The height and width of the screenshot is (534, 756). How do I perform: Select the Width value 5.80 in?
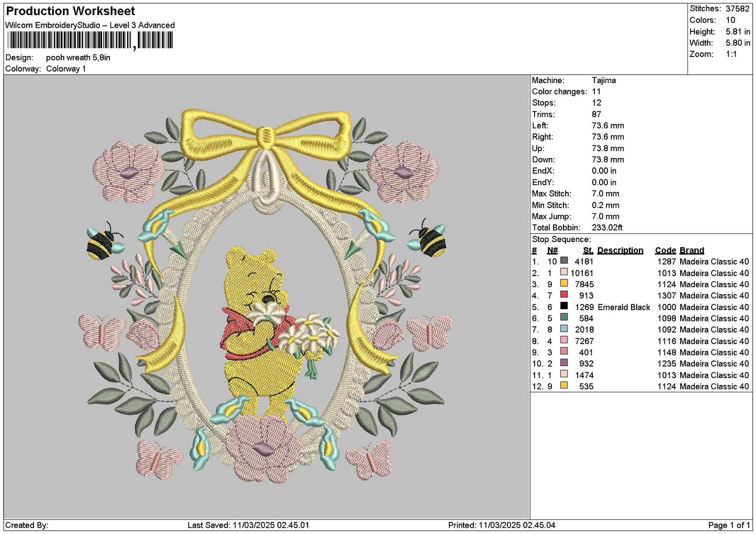738,43
